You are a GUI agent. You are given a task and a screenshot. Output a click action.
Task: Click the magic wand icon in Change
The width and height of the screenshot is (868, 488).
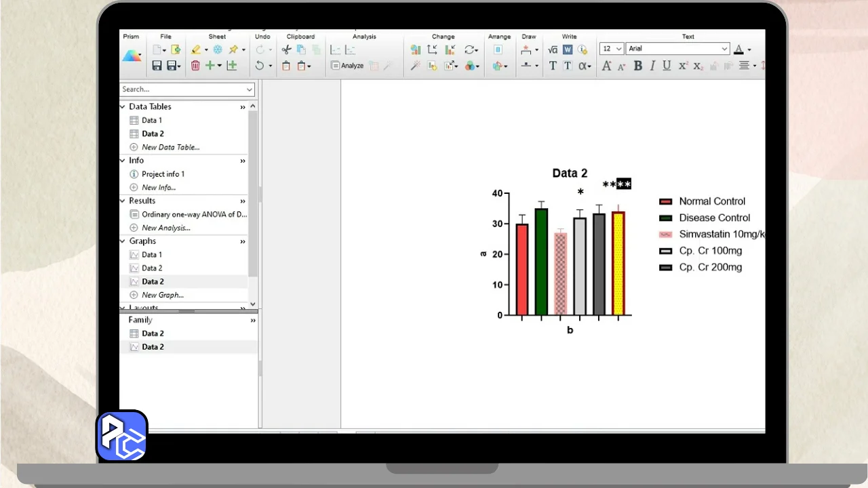coord(416,66)
